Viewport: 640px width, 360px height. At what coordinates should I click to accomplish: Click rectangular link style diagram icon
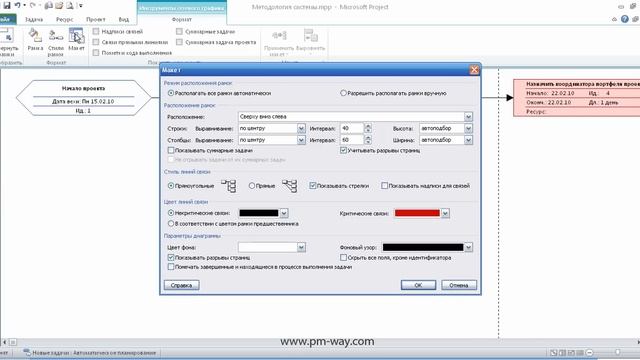pos(229,186)
